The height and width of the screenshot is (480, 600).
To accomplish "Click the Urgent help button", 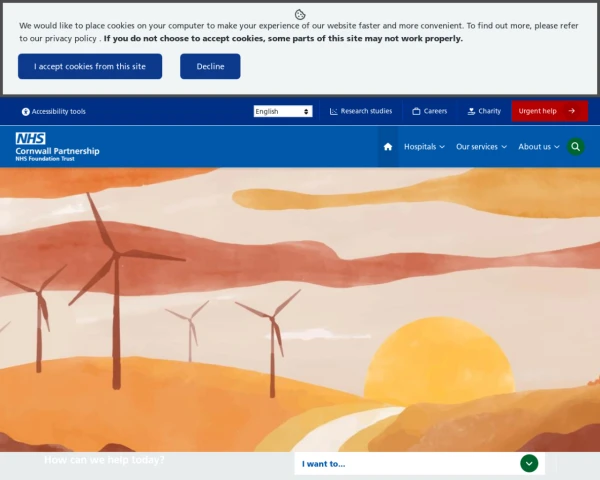I will point(549,111).
